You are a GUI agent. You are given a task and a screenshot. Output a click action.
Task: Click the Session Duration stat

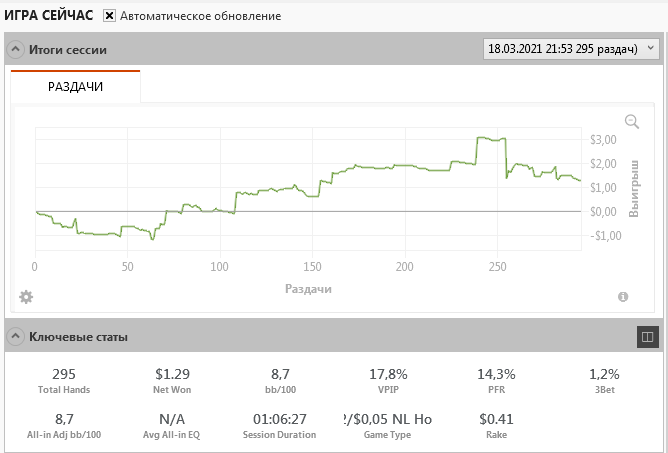point(279,419)
